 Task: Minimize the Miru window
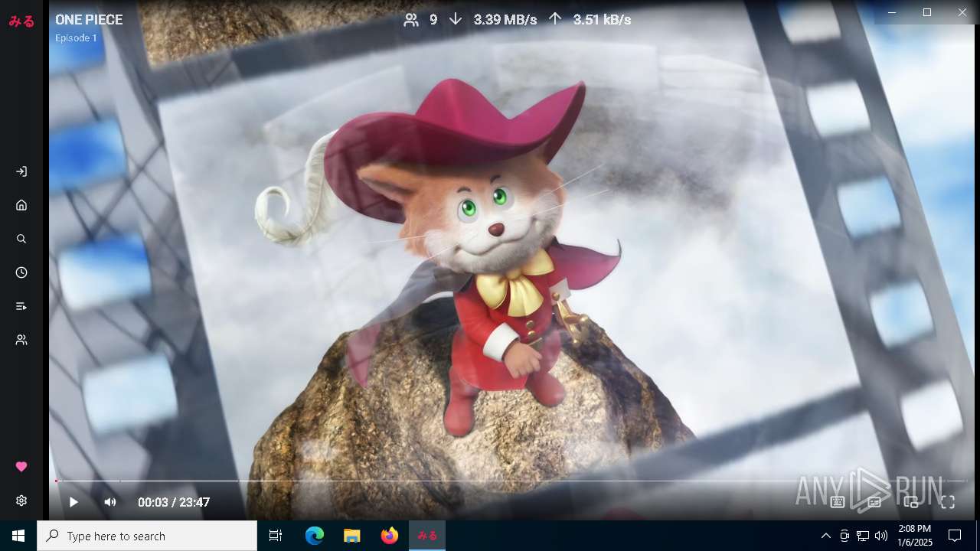coord(892,12)
